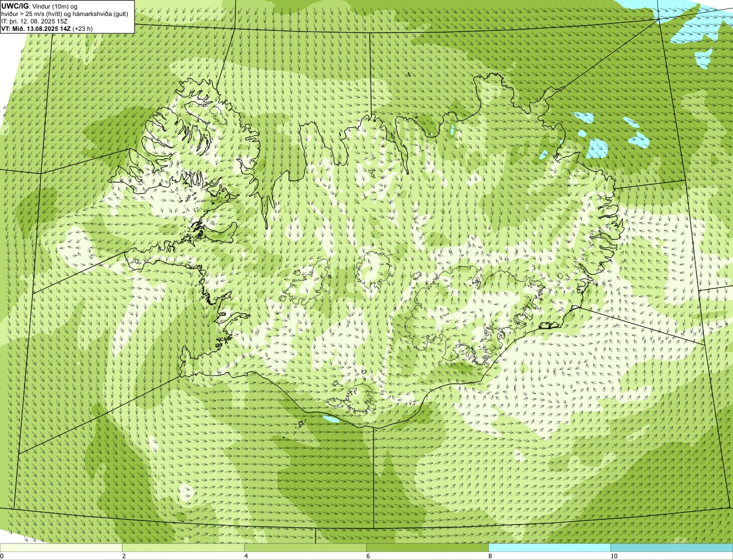Viewport: 733px width, 560px height.
Task: Click the 'hviður > 25 m/s (hvítt)' description line
Action: click(65, 14)
